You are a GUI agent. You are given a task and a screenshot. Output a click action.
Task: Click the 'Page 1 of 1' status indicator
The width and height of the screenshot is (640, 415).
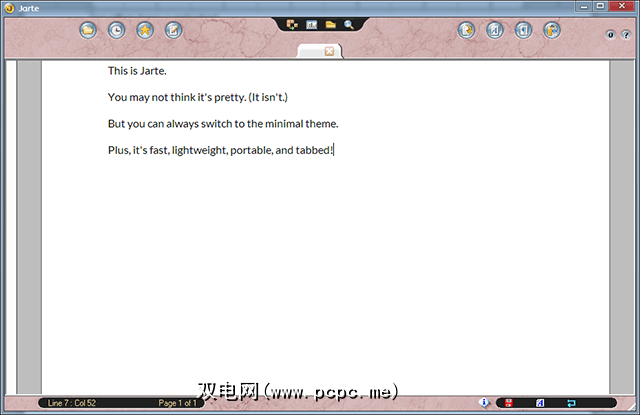(x=178, y=403)
